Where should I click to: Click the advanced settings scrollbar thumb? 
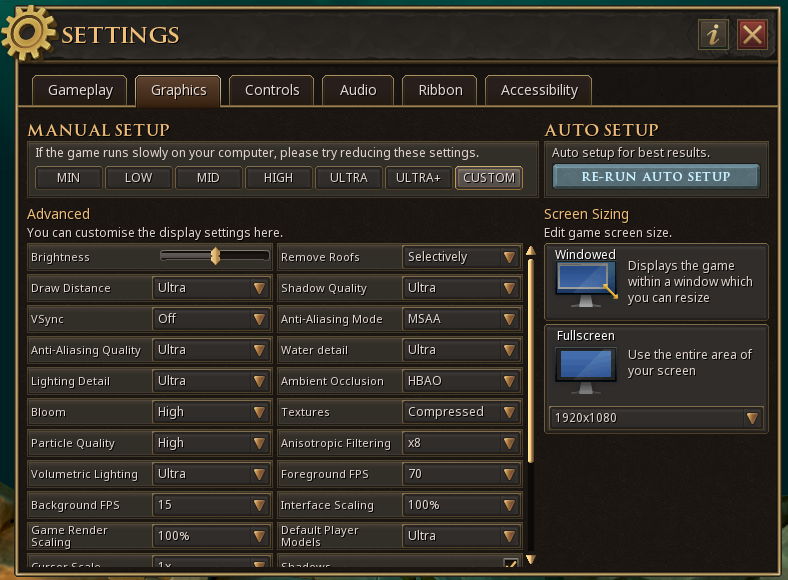(x=531, y=360)
